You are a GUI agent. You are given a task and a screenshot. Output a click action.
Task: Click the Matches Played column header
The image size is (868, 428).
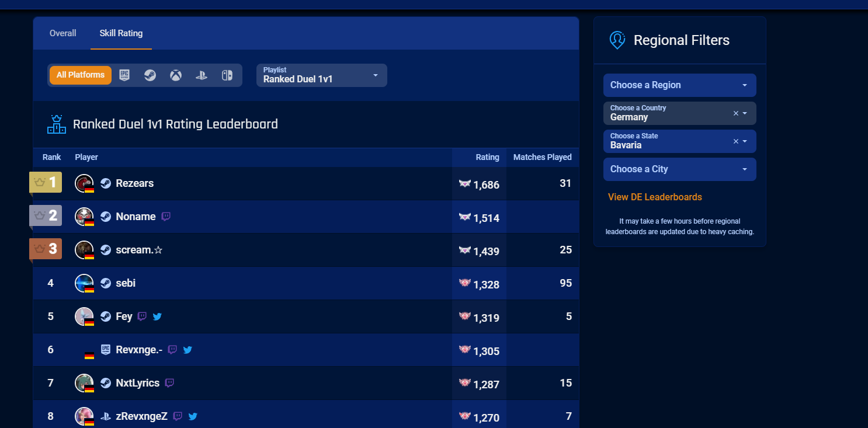coord(543,157)
